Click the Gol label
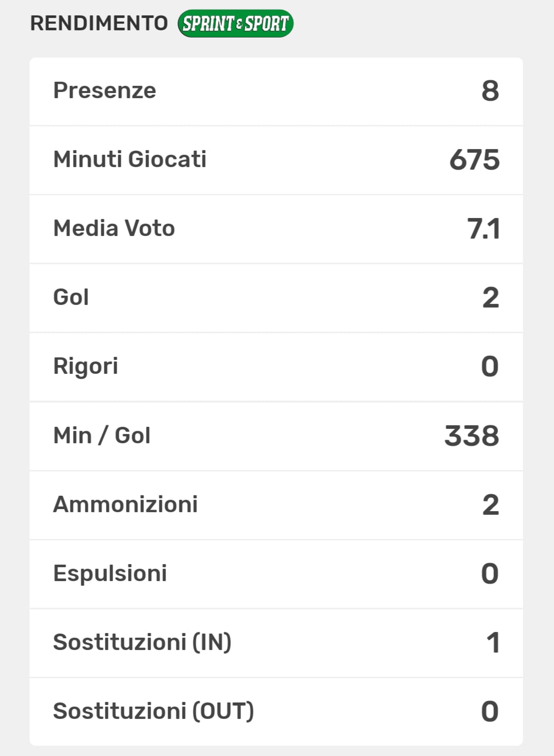The image size is (554, 756). (71, 297)
